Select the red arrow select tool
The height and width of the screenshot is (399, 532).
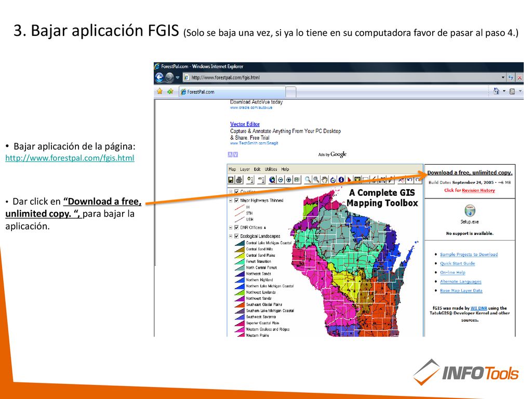[x=350, y=179]
